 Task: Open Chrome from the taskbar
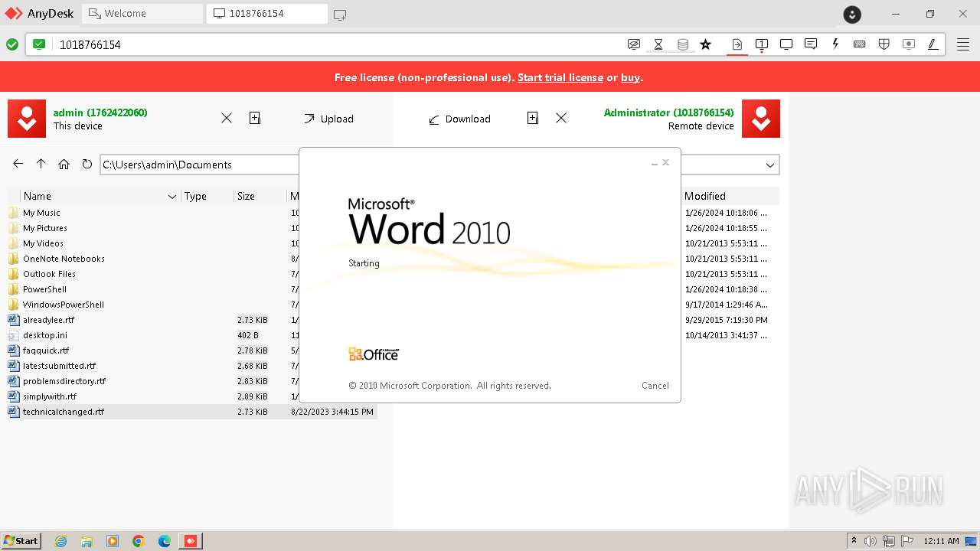pyautogui.click(x=139, y=541)
